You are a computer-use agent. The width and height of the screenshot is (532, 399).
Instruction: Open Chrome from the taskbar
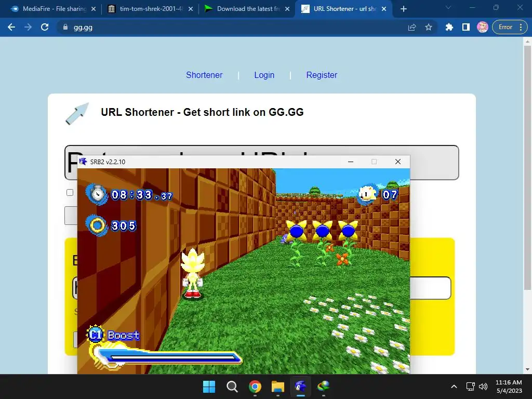tap(255, 387)
